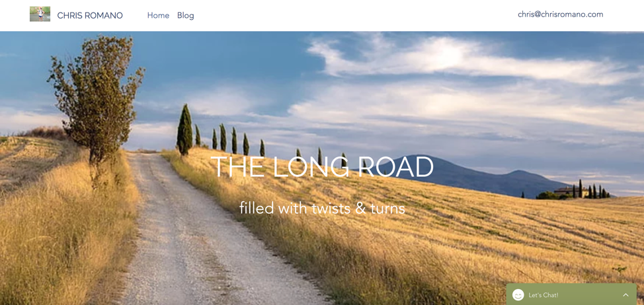Click the grassy verge left of road
The height and width of the screenshot is (305, 644).
[x=61, y=230]
